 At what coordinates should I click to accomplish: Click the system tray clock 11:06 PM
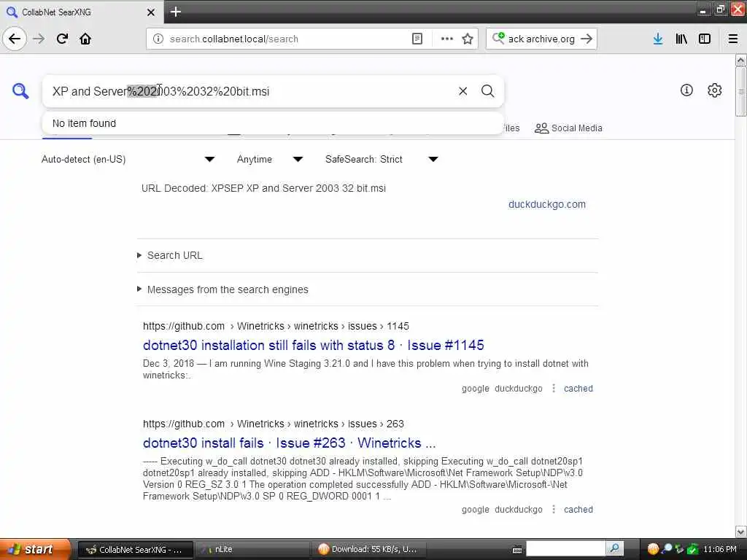click(720, 549)
